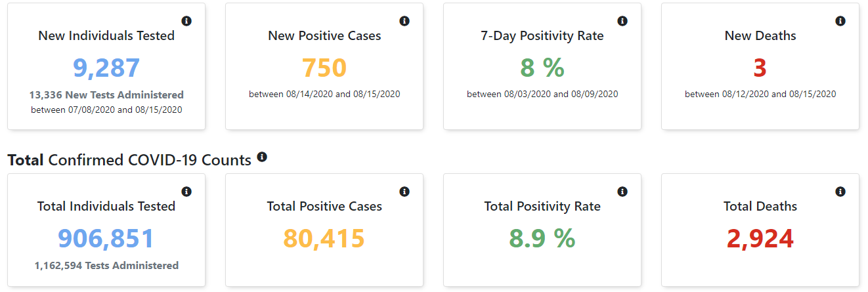Click Total Positive Cases info icon
Image resolution: width=868 pixels, height=292 pixels.
(x=404, y=192)
